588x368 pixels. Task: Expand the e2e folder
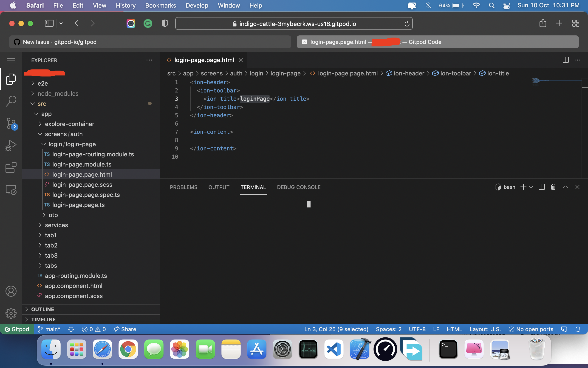click(91, 83)
